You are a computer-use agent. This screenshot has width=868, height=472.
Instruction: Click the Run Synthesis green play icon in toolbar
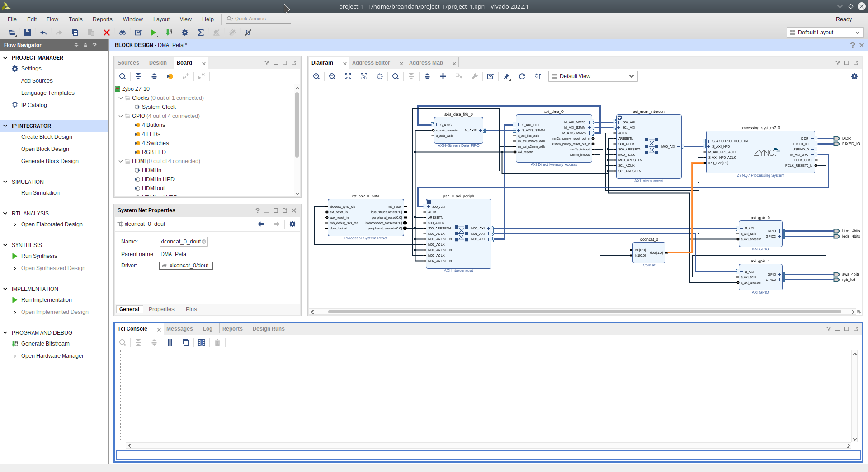point(154,33)
